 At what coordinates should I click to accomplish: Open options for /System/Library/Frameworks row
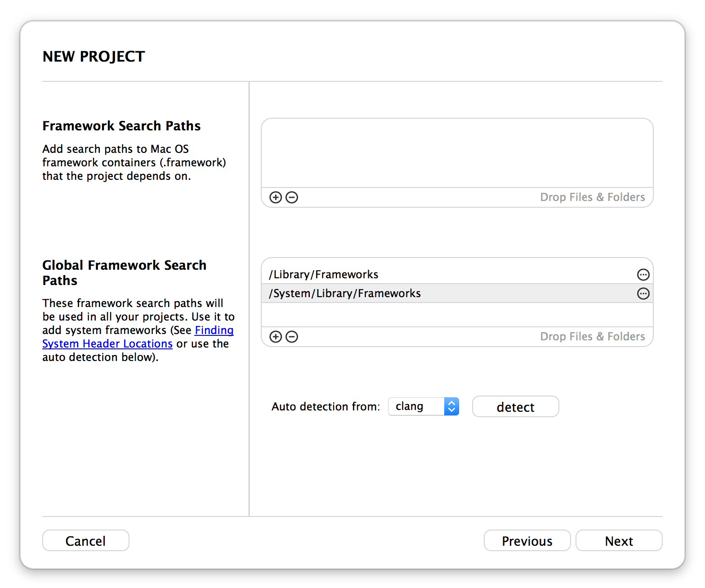[x=643, y=294]
